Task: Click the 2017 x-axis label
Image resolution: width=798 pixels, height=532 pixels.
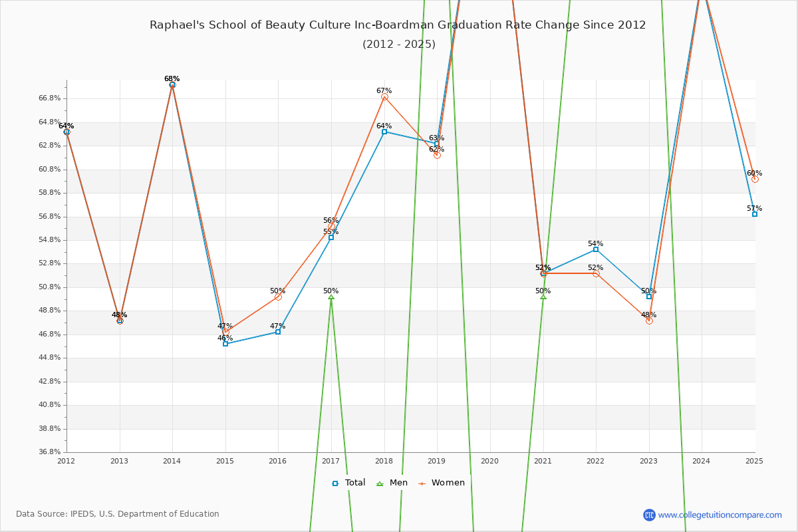Action: 331,461
